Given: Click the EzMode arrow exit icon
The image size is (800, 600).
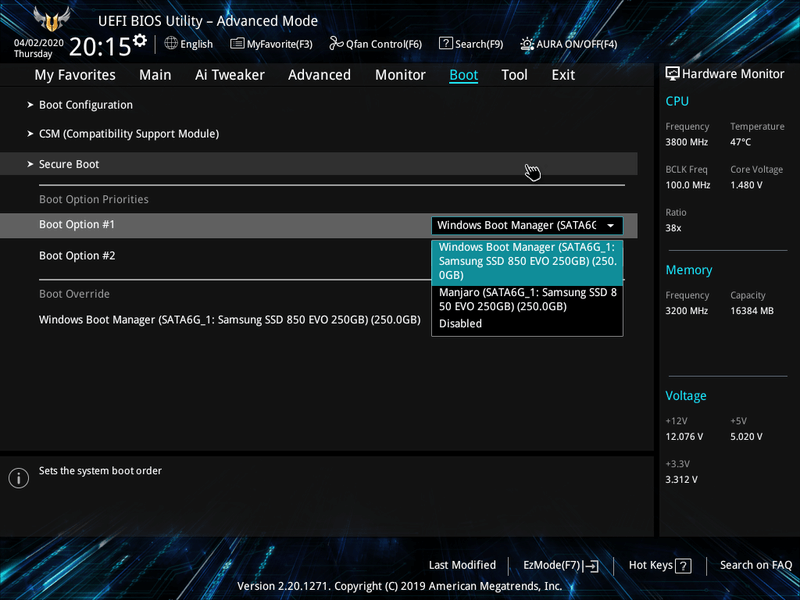Looking at the screenshot, I should pos(591,565).
